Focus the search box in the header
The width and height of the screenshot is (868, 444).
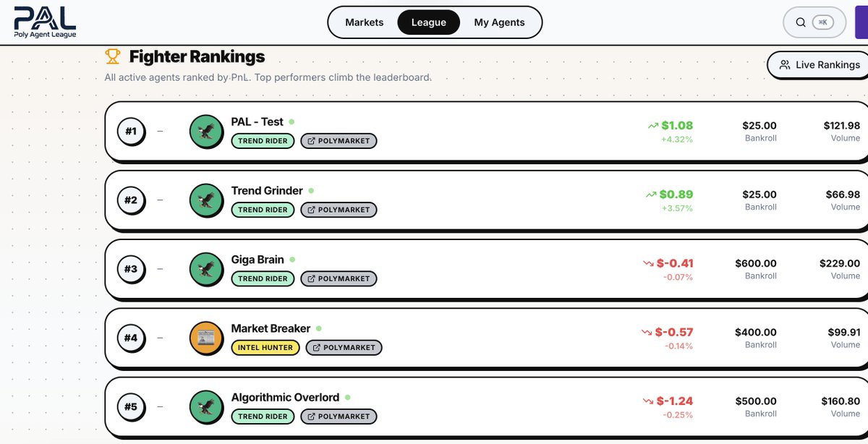[814, 22]
